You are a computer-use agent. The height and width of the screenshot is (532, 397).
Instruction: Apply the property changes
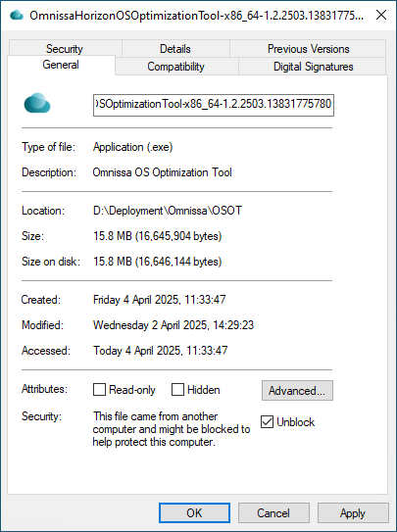353,513
